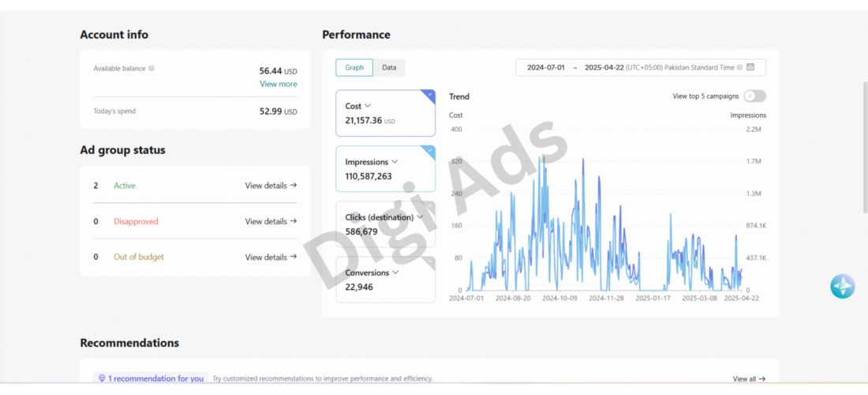Click the arrow next to Active View details
The width and height of the screenshot is (868, 395).
click(294, 186)
